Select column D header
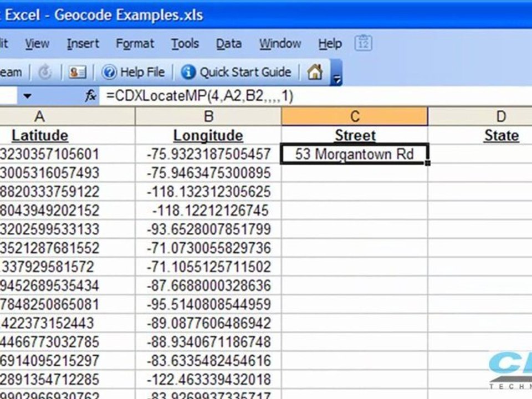This screenshot has width=532, height=399. pyautogui.click(x=480, y=116)
